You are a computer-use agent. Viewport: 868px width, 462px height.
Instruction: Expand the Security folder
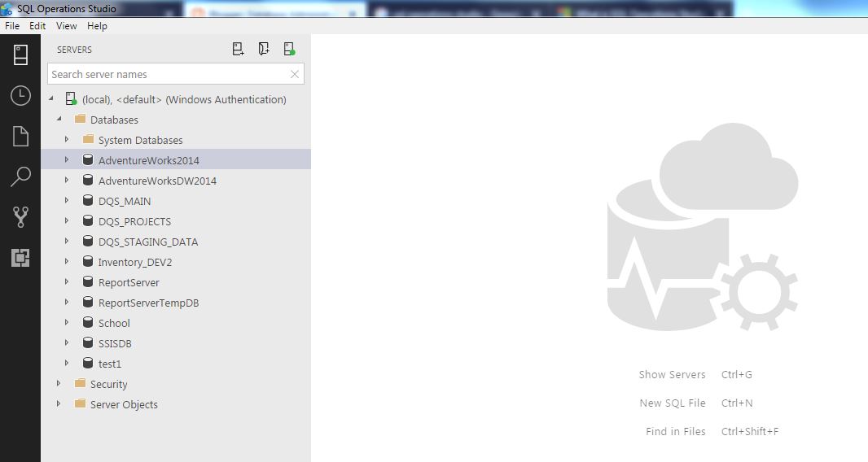point(59,383)
